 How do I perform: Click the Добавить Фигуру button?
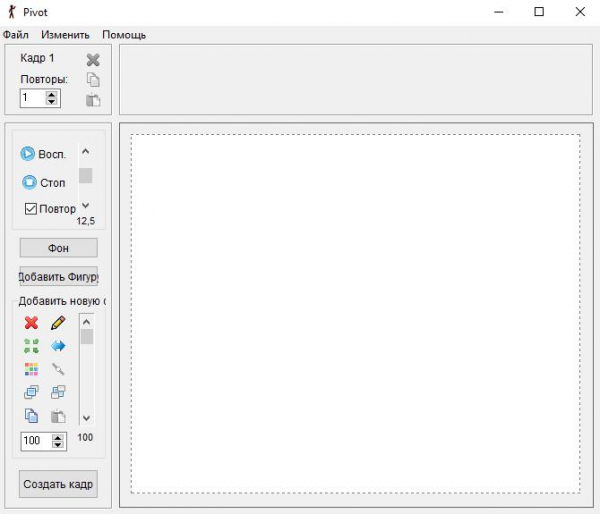59,276
